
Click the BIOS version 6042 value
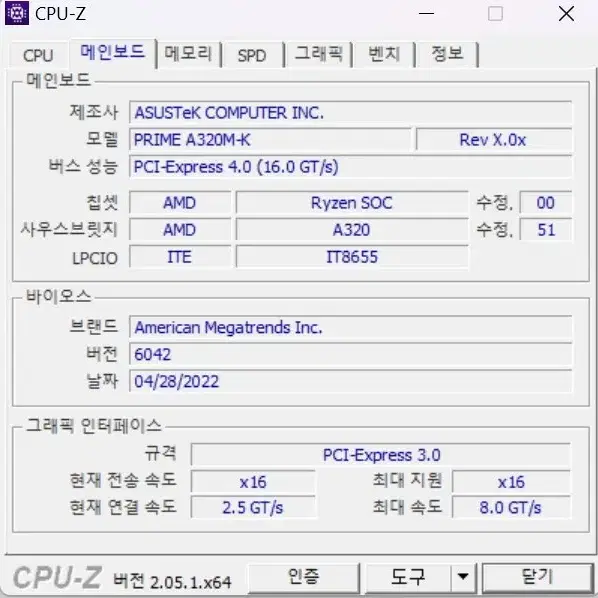[x=350, y=354]
